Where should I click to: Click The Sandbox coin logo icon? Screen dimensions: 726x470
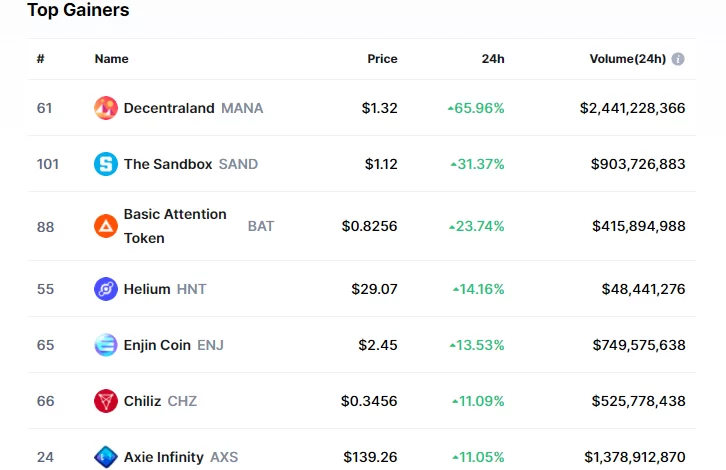click(106, 164)
